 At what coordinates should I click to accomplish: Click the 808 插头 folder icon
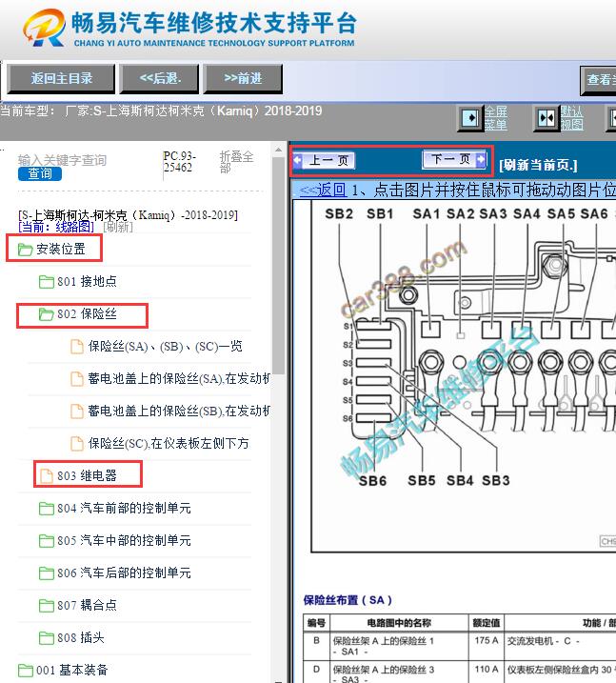(46, 638)
